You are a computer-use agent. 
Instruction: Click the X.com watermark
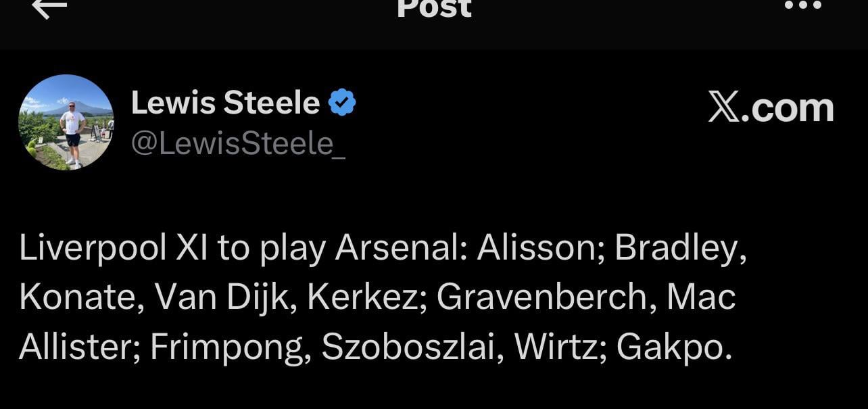tap(771, 108)
